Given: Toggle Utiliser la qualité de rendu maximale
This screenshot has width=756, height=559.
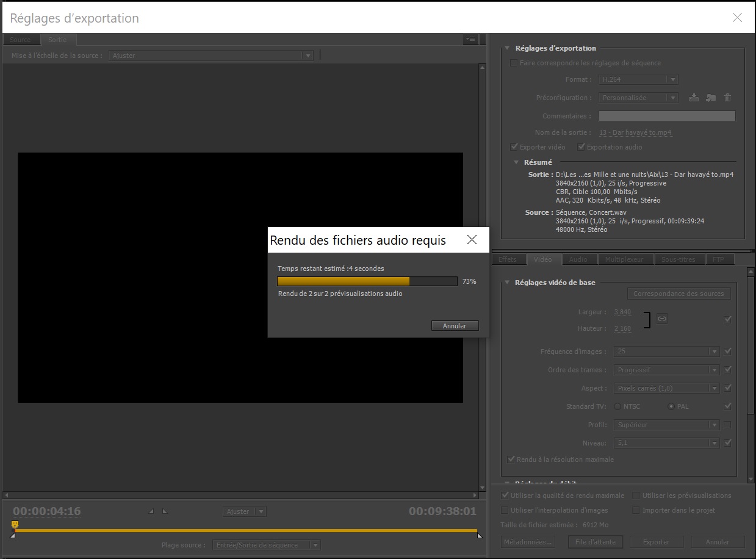Looking at the screenshot, I should (x=505, y=496).
